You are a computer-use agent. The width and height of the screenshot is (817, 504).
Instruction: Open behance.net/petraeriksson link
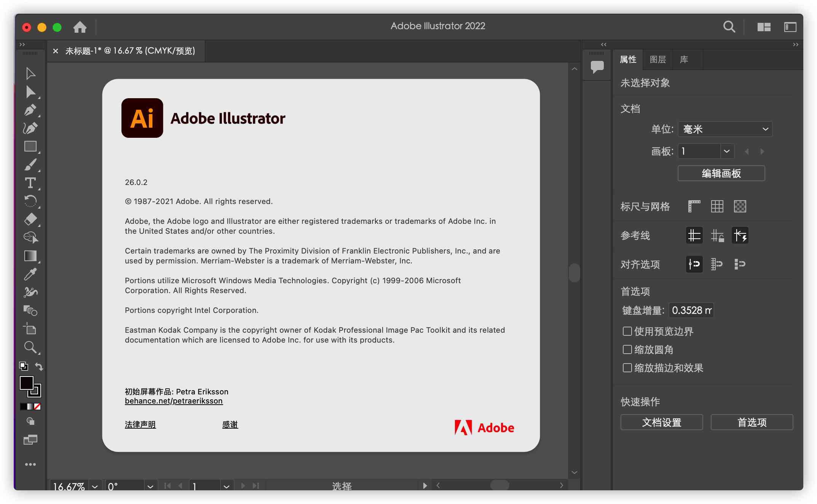pos(174,401)
